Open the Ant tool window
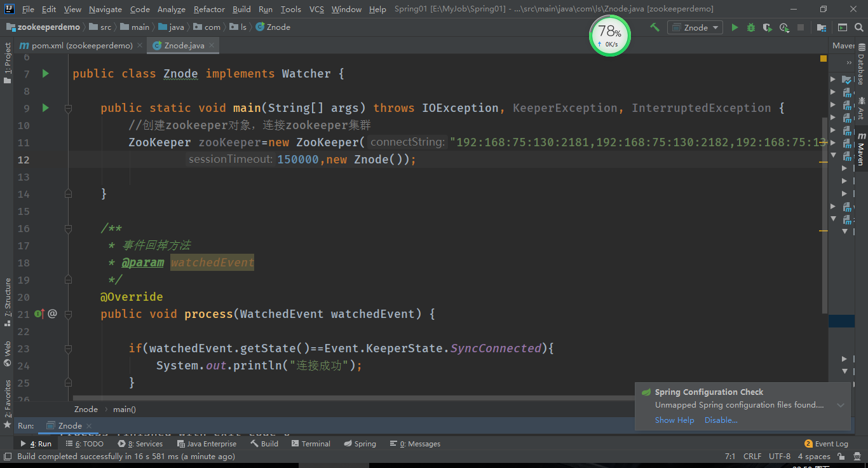868x468 pixels. click(x=862, y=108)
